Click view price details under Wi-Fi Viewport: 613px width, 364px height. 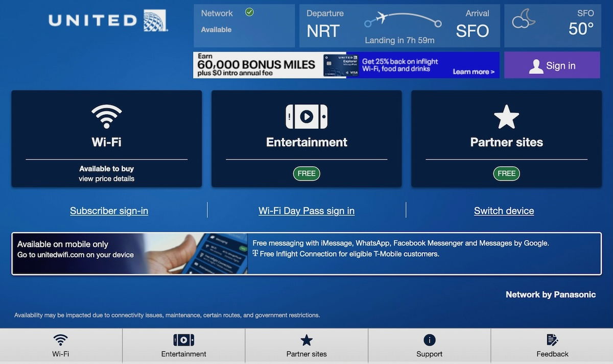coord(107,179)
